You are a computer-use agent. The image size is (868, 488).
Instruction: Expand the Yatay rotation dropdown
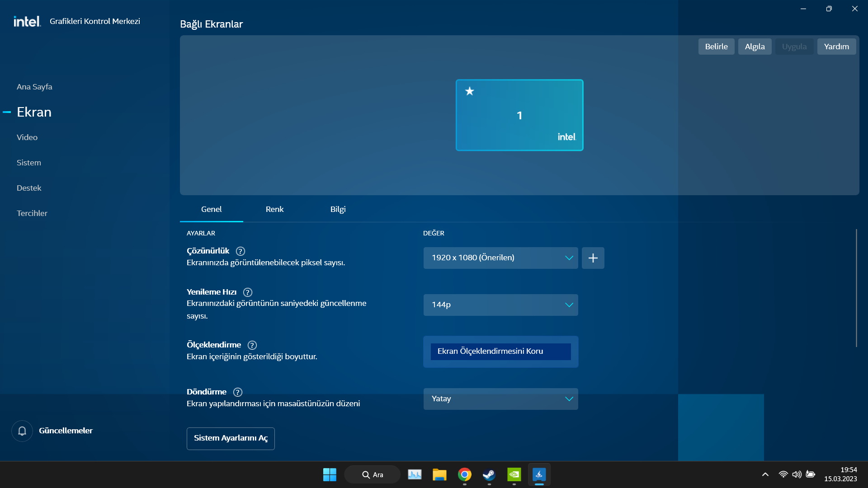click(x=500, y=399)
